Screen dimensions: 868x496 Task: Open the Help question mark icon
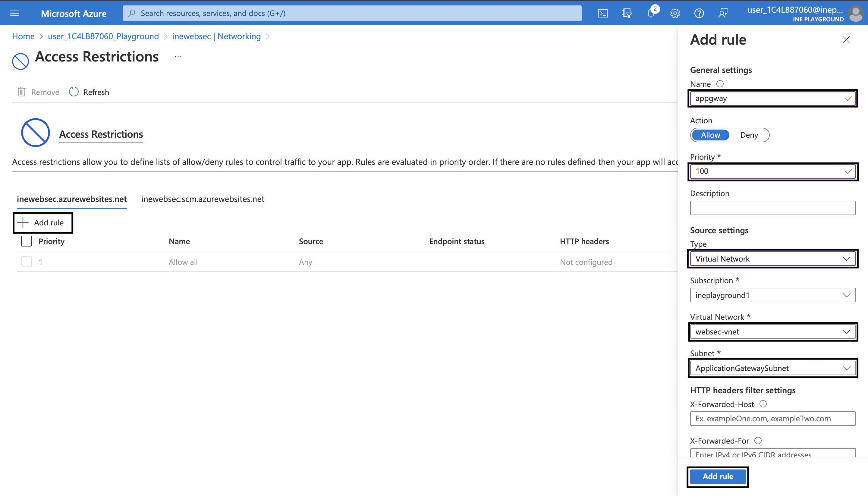pos(699,13)
